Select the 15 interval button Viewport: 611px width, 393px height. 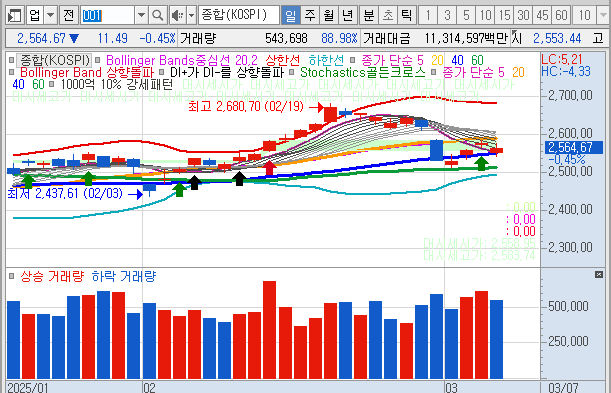(504, 15)
